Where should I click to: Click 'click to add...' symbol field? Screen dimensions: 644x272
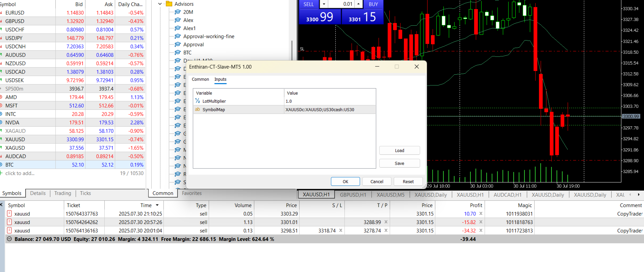pyautogui.click(x=20, y=173)
